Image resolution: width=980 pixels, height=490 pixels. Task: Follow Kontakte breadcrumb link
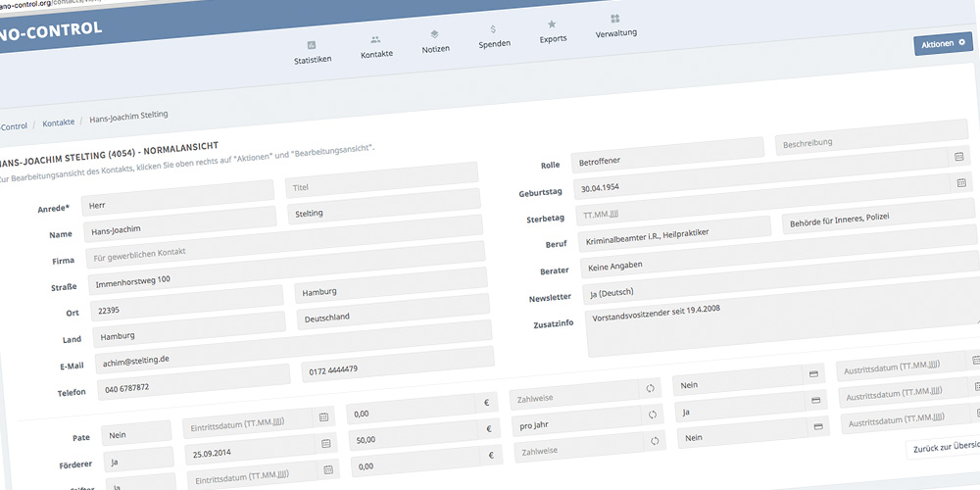pyautogui.click(x=58, y=123)
